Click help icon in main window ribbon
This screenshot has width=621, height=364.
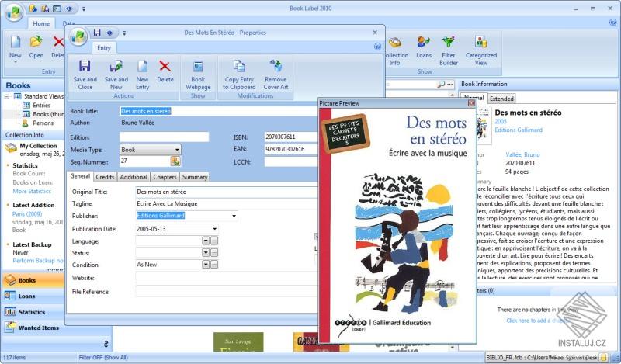pos(612,23)
